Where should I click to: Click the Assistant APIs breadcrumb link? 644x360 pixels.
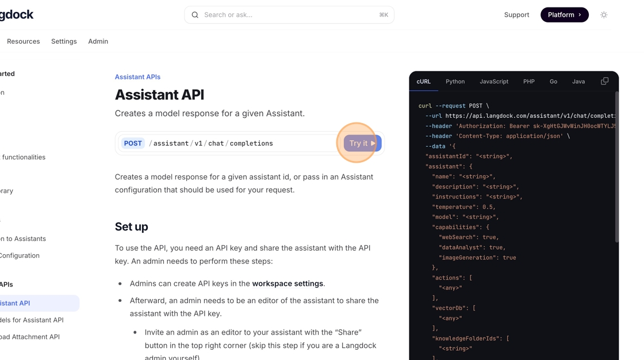(137, 77)
